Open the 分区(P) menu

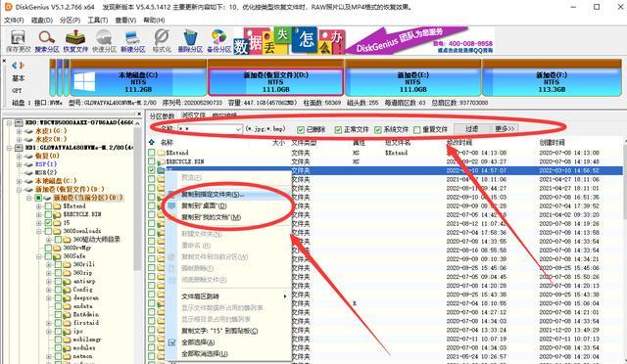(70, 20)
